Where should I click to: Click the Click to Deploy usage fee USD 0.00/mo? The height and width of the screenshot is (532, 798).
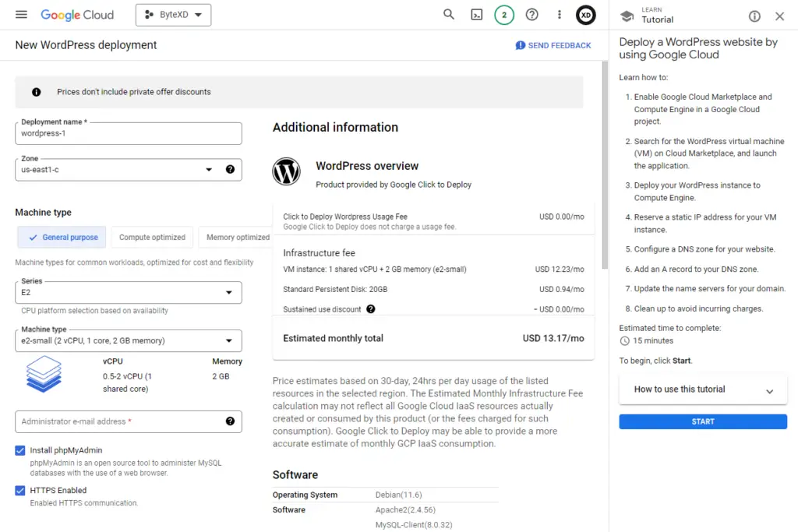[x=562, y=217]
